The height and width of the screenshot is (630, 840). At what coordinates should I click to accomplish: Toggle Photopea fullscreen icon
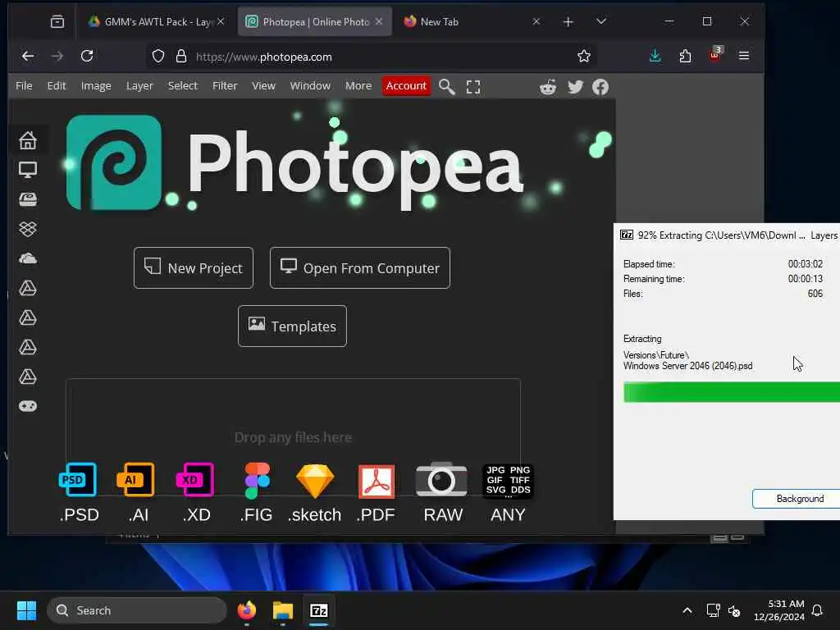click(x=473, y=87)
